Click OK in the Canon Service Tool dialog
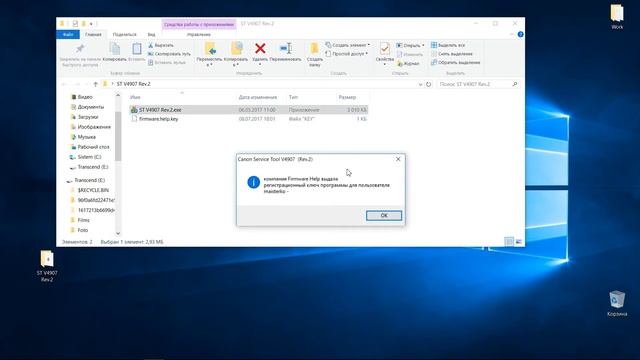 [384, 216]
